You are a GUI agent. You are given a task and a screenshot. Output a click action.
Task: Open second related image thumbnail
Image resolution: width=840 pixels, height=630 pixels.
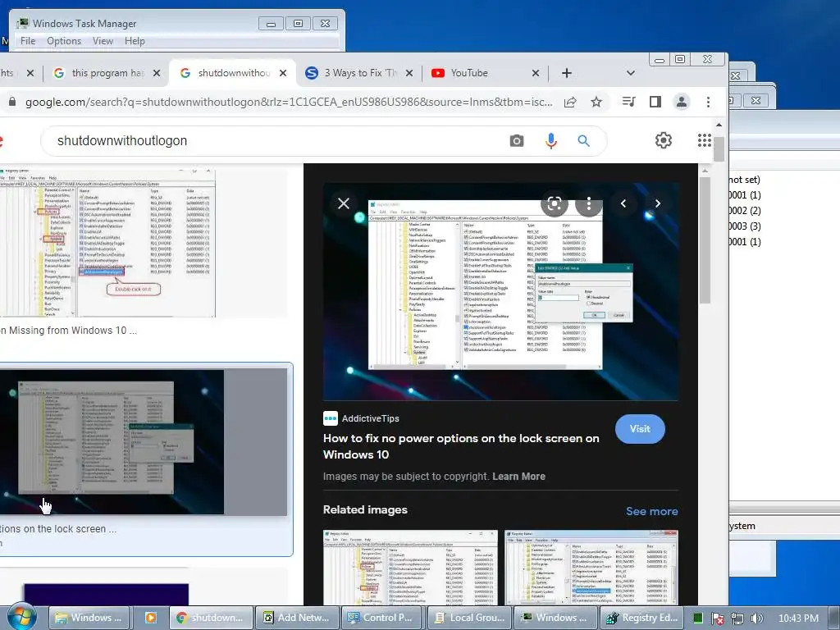point(591,568)
